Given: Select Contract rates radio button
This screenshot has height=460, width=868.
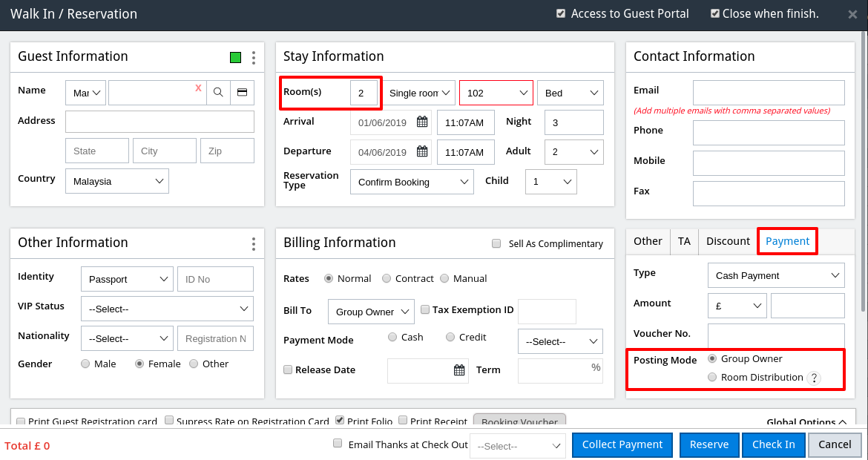Looking at the screenshot, I should click(x=387, y=278).
